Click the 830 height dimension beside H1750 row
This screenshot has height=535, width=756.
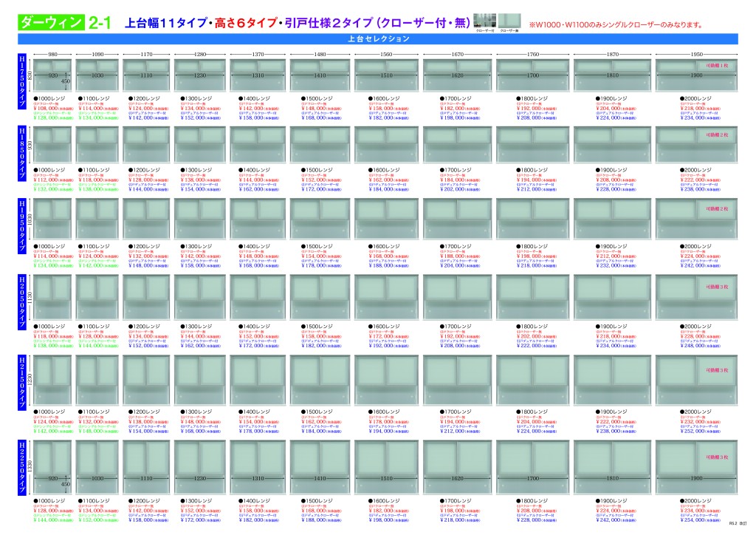(30, 75)
